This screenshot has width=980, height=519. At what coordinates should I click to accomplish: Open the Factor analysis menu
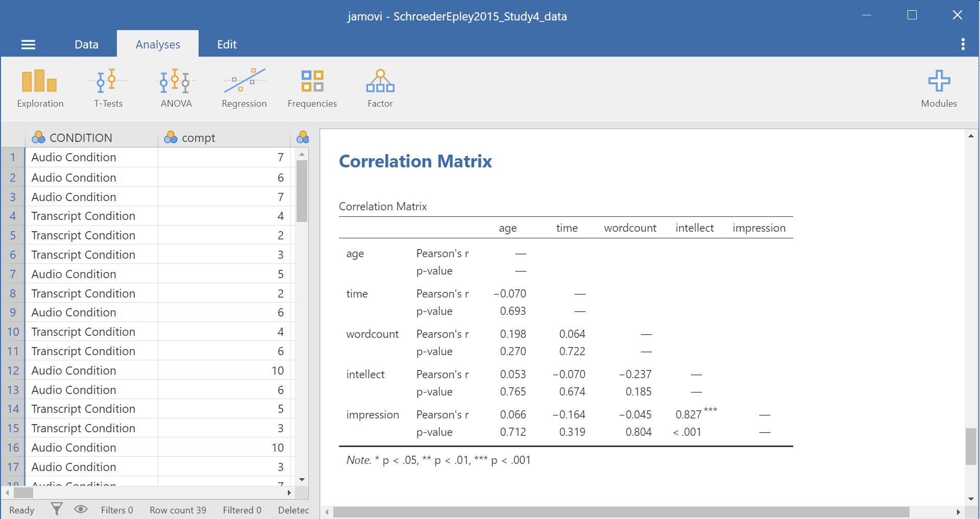pyautogui.click(x=380, y=89)
